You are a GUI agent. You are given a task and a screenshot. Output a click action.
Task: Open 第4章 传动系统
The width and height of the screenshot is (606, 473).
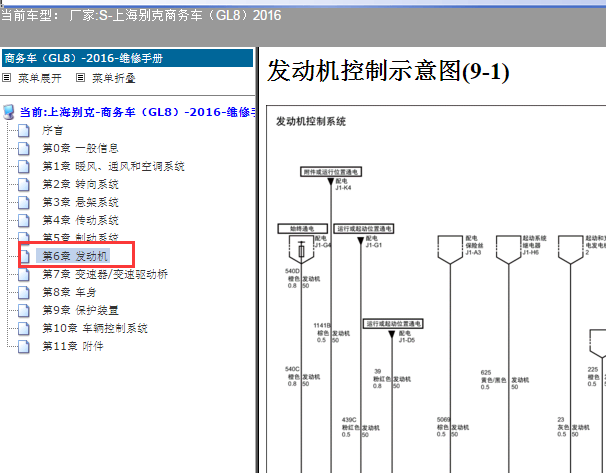click(80, 220)
